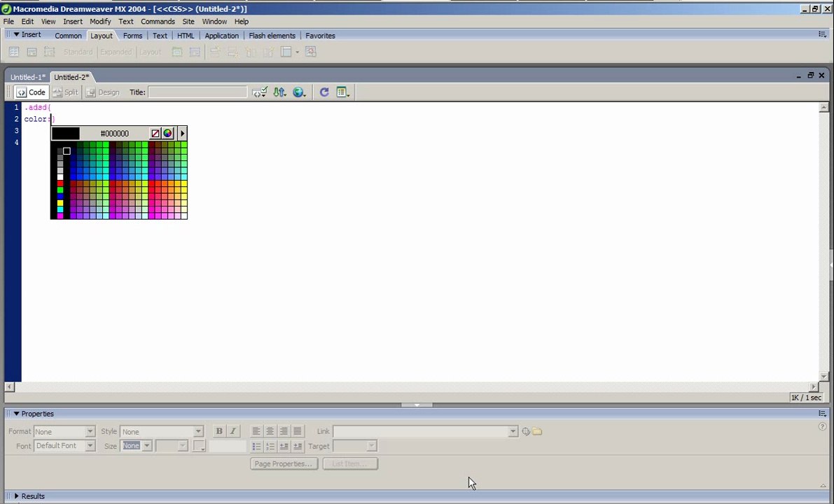Select the Common insert category tab

[68, 36]
